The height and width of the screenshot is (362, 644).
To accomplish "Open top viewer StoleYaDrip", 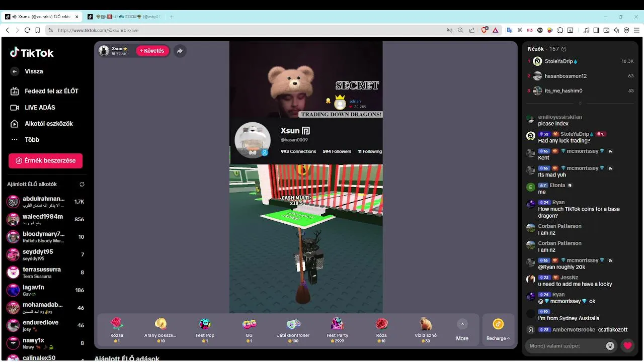I will tap(580, 61).
